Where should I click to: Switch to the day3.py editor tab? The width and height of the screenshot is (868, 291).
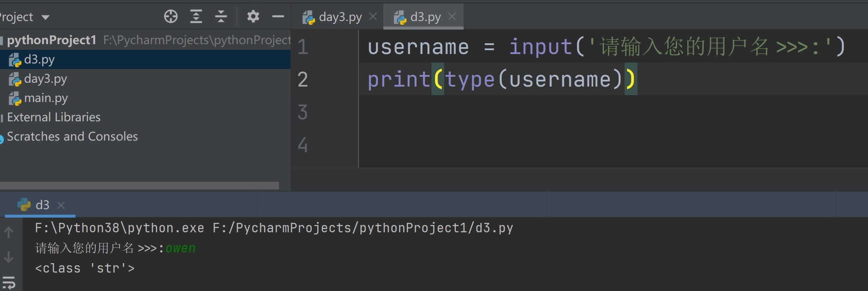point(340,17)
